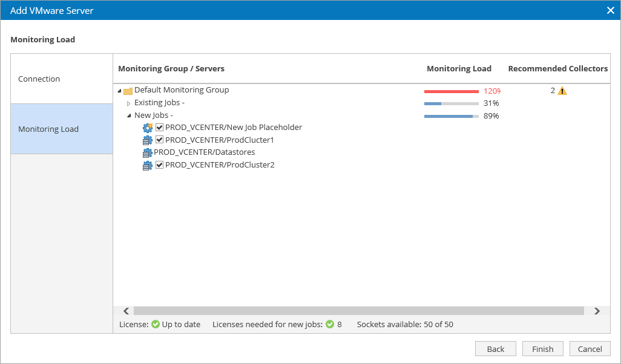Select PROD_VCENTER/ProdCluster2 text
Image resolution: width=621 pixels, height=364 pixels.
point(220,165)
